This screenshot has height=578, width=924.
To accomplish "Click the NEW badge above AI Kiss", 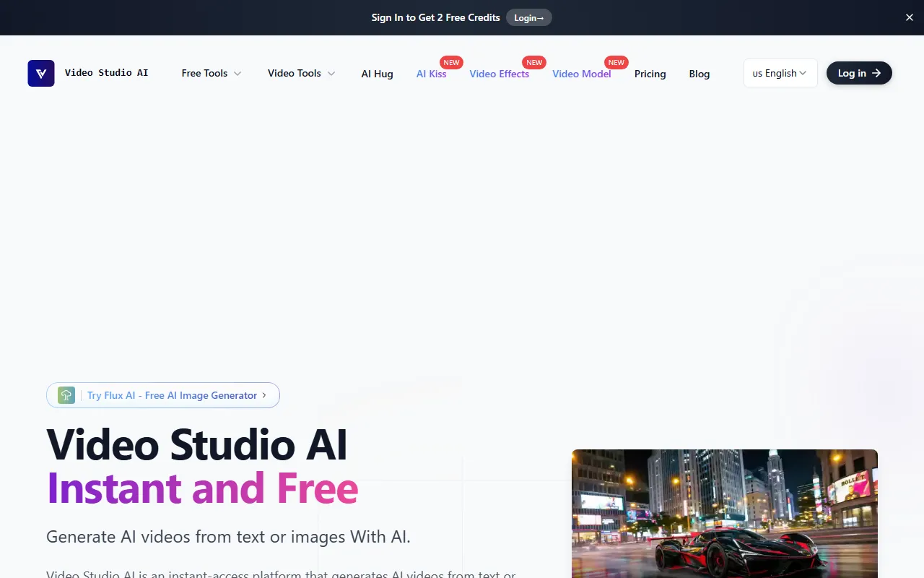I will (x=451, y=63).
